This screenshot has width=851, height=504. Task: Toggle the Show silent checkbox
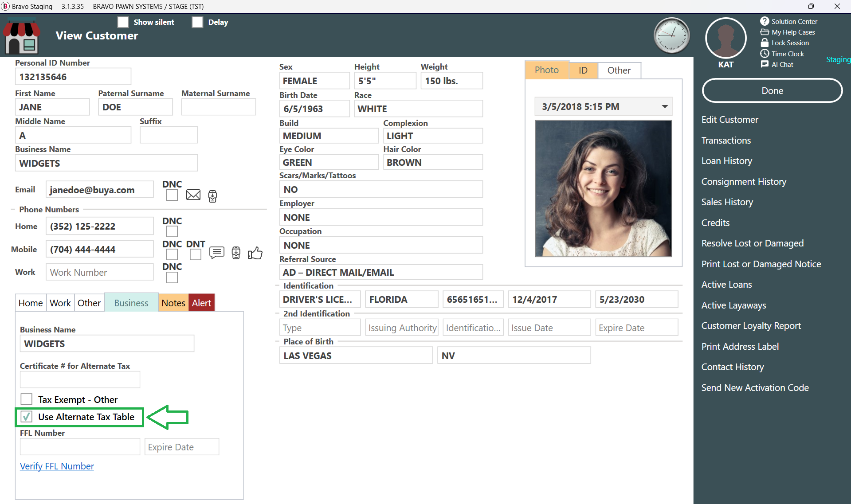(123, 22)
